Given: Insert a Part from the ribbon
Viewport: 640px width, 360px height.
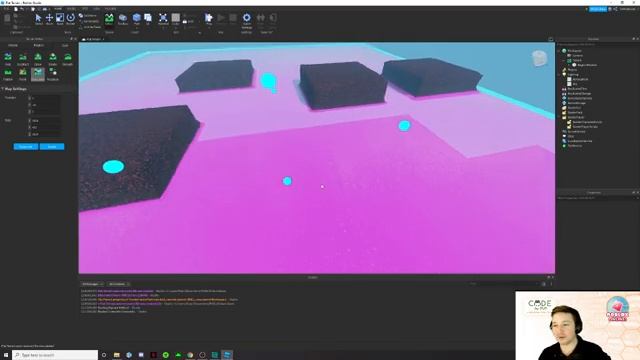Looking at the screenshot, I should [x=136, y=18].
